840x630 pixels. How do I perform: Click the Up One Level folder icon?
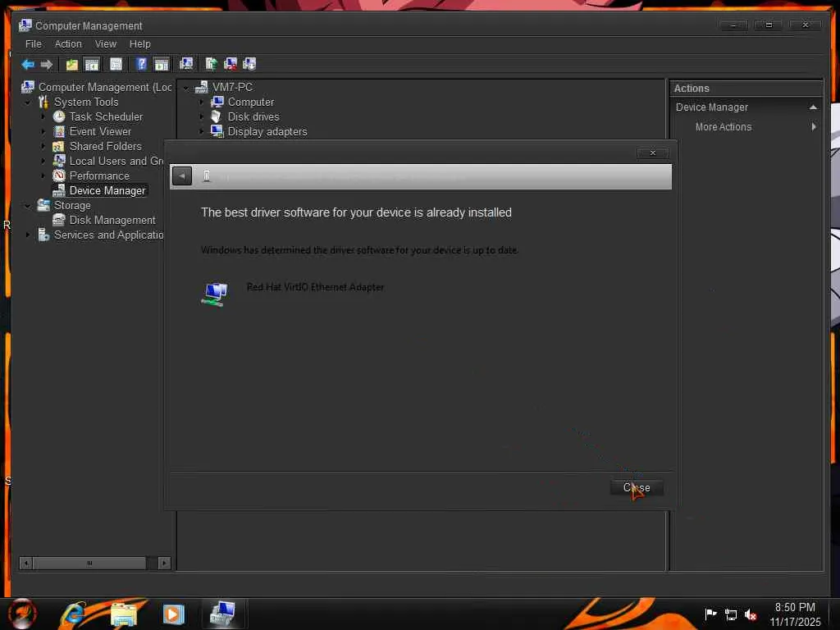72,64
